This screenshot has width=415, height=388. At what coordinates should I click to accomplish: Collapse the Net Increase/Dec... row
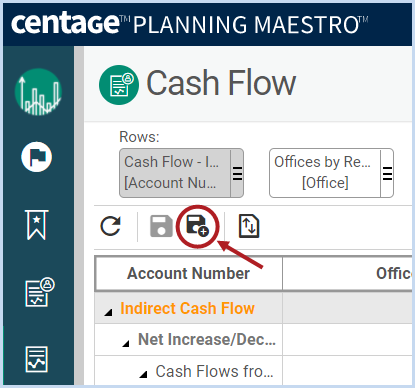tap(126, 343)
